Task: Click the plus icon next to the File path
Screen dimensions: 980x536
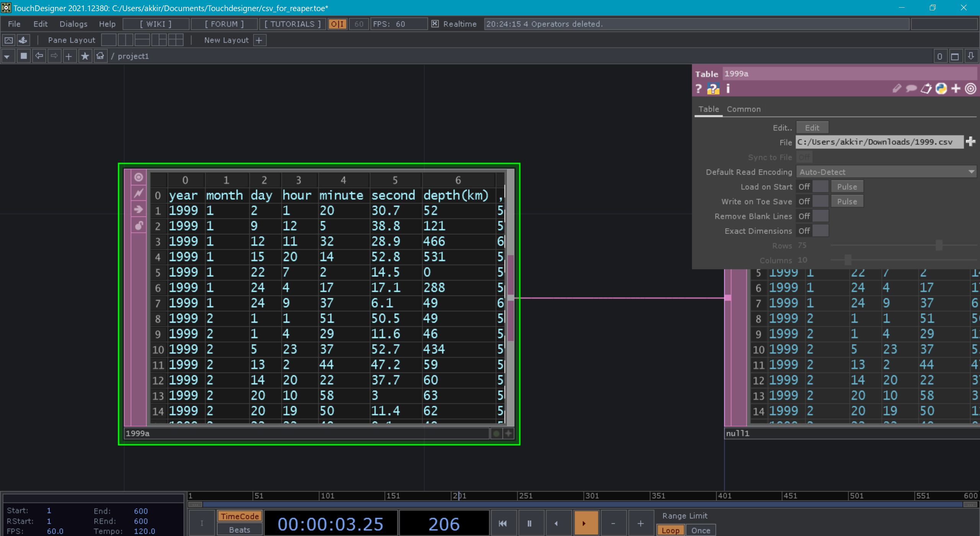Action: pyautogui.click(x=971, y=142)
